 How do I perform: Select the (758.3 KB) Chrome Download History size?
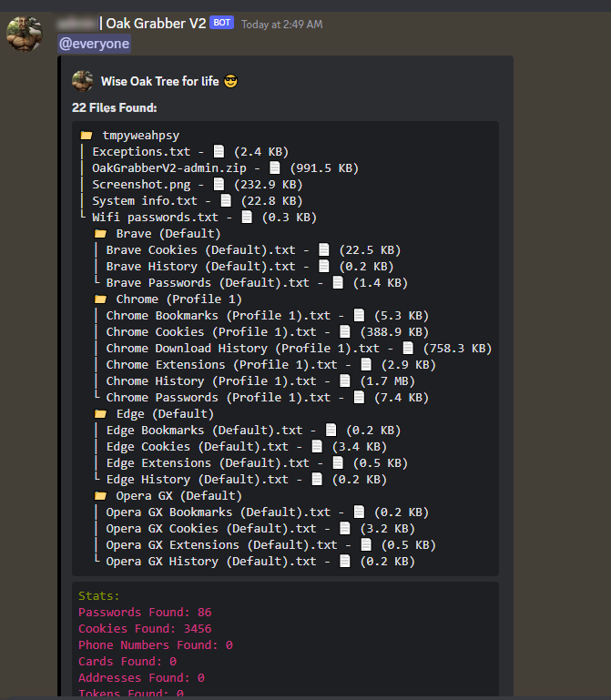pyautogui.click(x=457, y=349)
